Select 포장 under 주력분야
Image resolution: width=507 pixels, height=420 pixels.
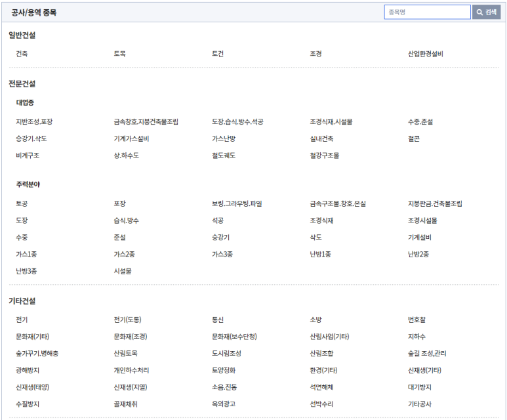click(x=119, y=204)
